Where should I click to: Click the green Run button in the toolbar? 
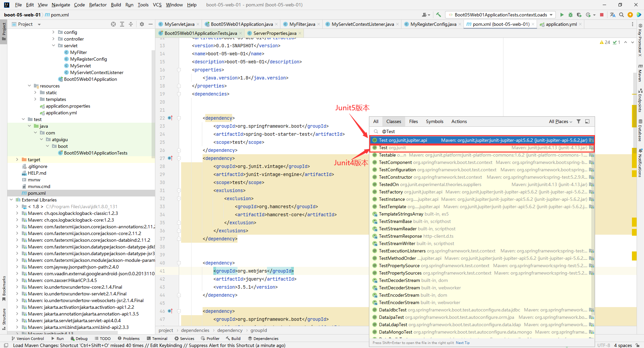pos(562,15)
